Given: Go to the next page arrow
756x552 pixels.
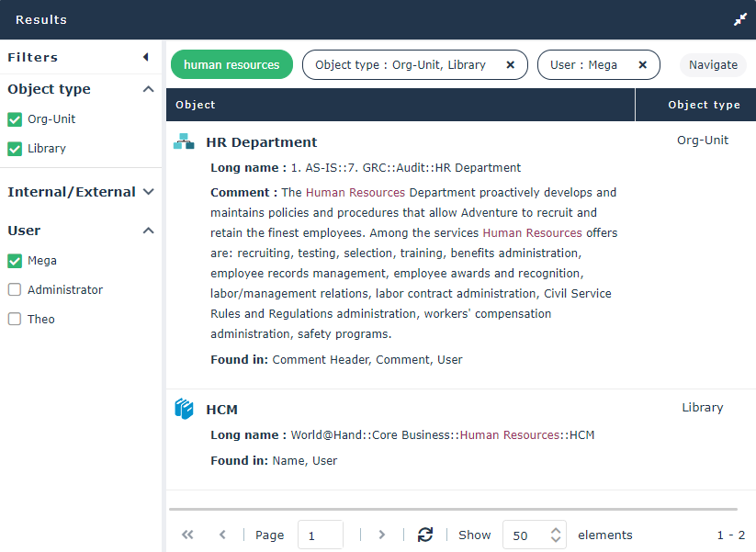Looking at the screenshot, I should point(382,535).
